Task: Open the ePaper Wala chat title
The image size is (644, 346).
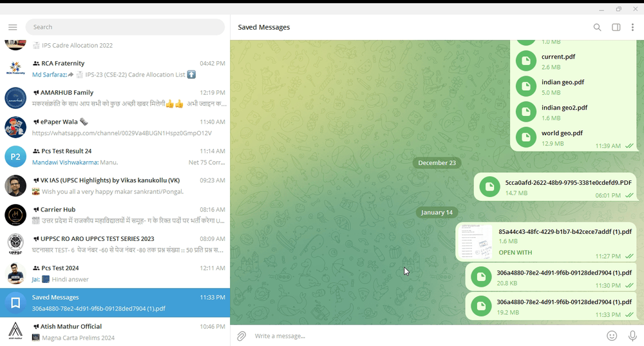Action: point(59,122)
